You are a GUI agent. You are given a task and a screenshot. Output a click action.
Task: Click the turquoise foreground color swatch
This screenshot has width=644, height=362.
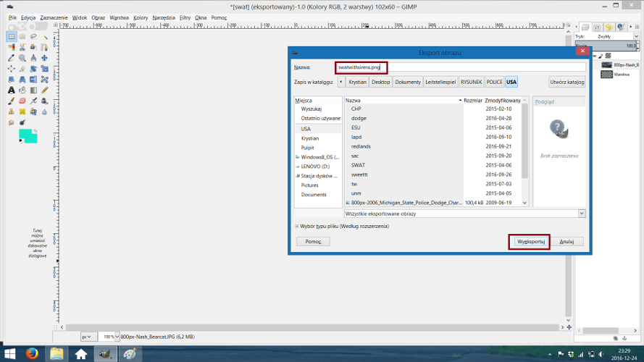[x=26, y=134]
